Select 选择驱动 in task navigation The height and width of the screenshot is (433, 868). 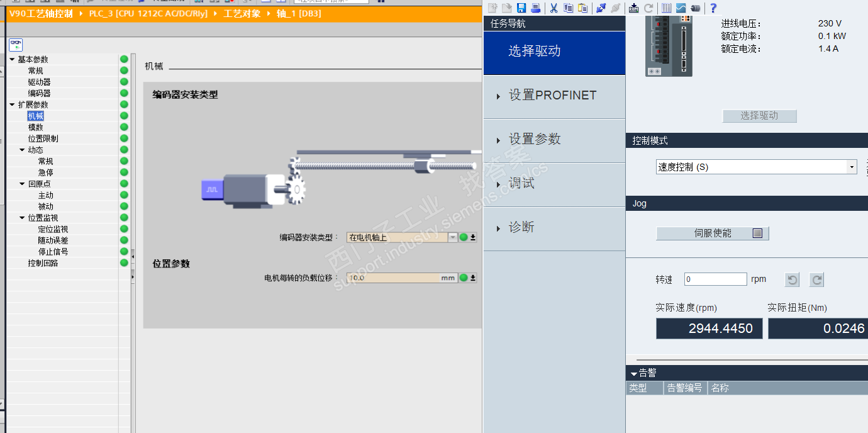555,52
